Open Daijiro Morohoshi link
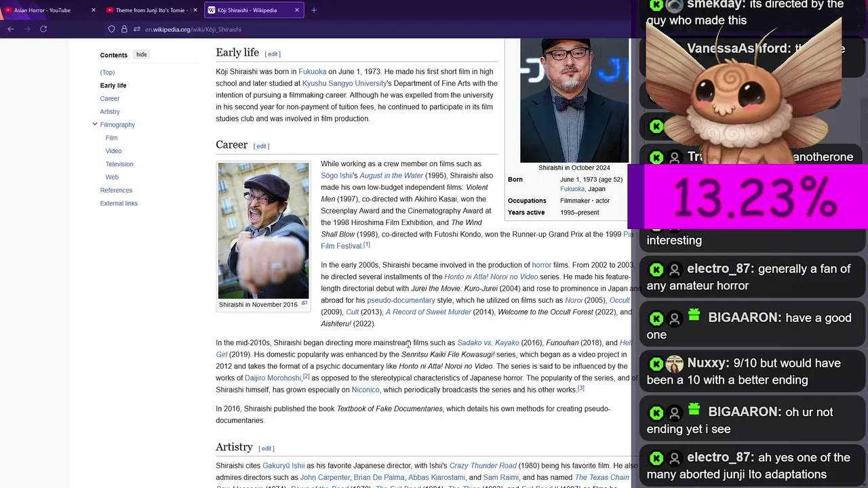 (x=273, y=378)
